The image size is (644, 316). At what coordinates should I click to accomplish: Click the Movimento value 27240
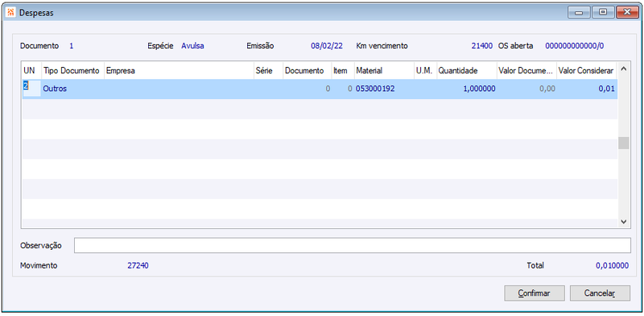138,265
